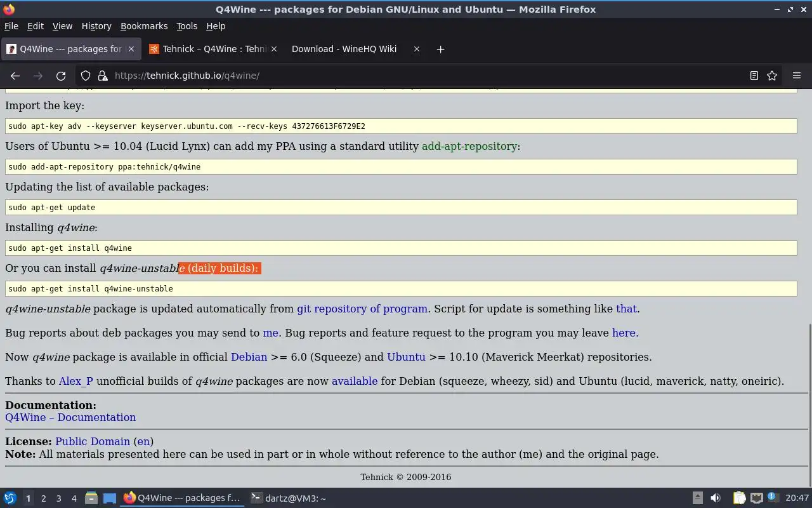Click the 'me' bug report link

pos(270,333)
